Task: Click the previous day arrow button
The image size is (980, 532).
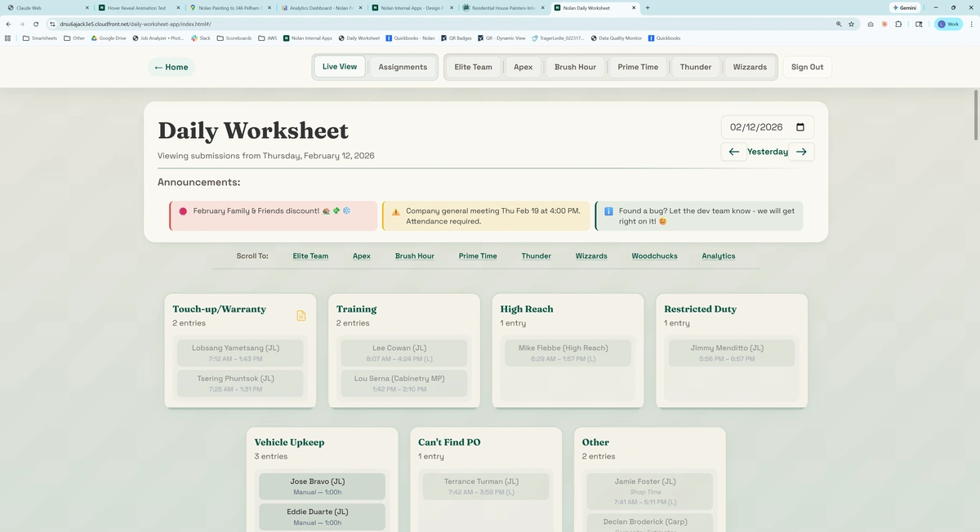Action: [x=733, y=151]
